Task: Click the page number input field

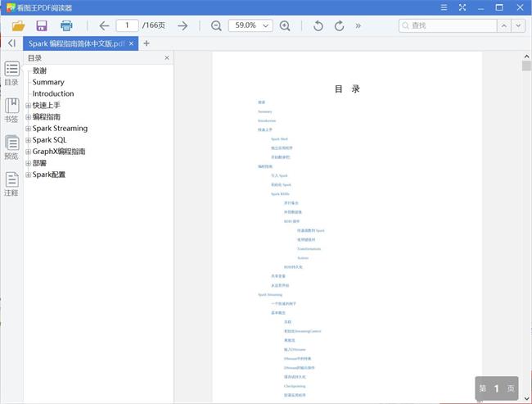Action: click(x=127, y=25)
